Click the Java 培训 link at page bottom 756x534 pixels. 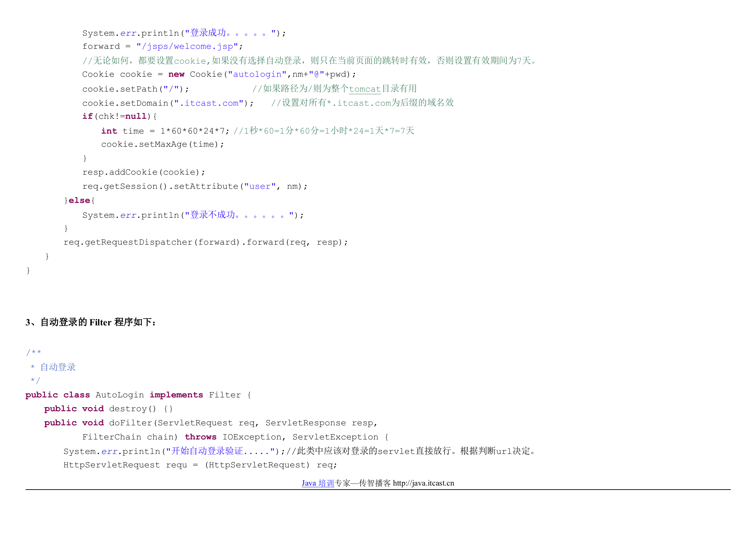317,483
